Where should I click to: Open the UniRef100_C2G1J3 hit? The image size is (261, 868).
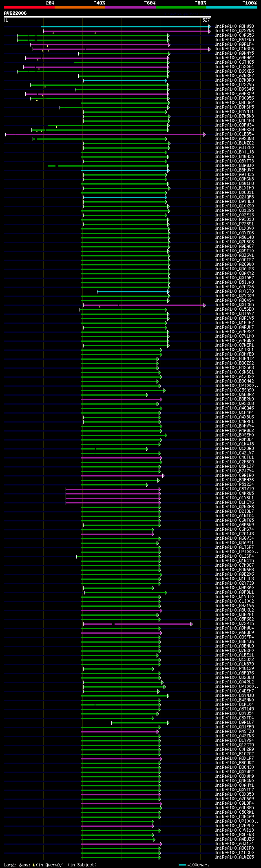point(234,534)
